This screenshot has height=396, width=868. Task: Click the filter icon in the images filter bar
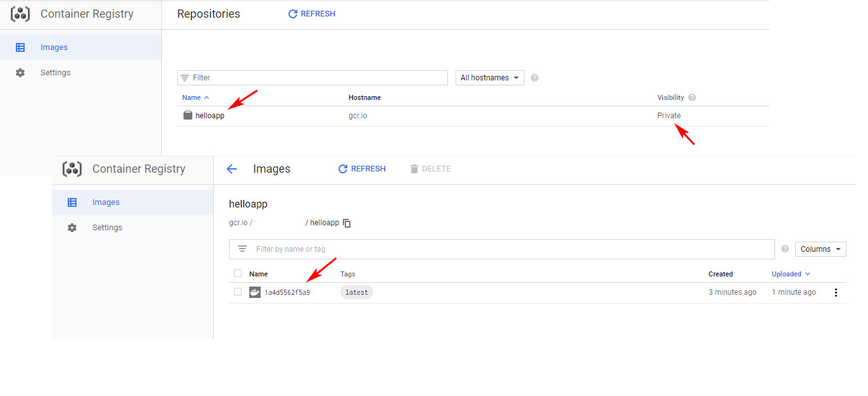point(242,249)
